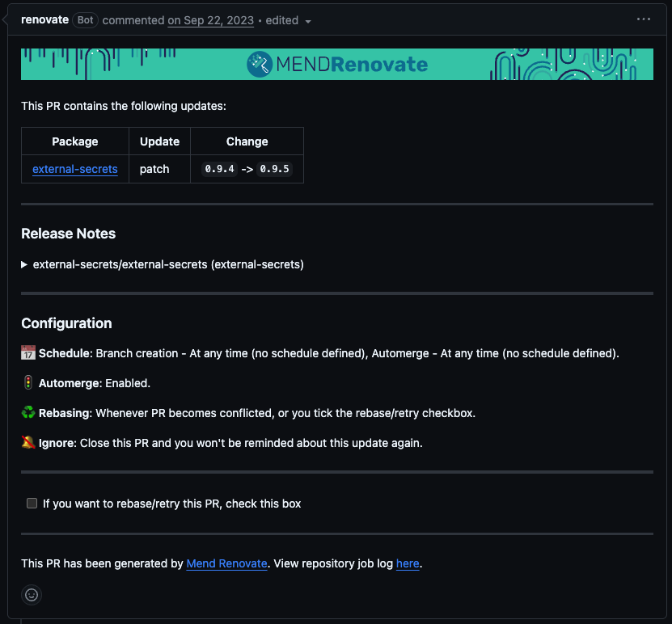Click the 'Update' column header
Image resolution: width=672 pixels, height=624 pixels.
tap(159, 141)
